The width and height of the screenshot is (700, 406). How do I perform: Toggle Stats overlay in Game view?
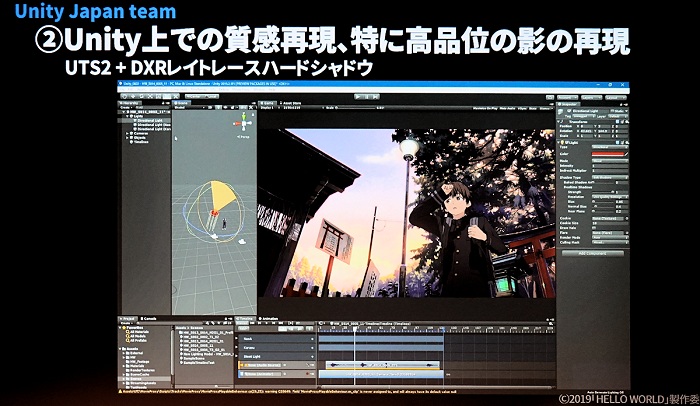[533, 108]
